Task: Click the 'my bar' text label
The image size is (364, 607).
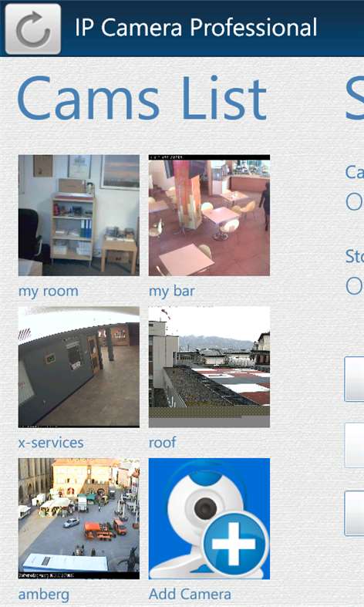Action: point(172,291)
